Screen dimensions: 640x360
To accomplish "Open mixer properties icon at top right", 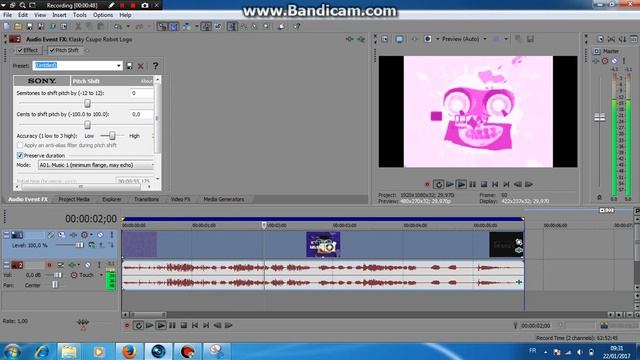I will click(600, 39).
